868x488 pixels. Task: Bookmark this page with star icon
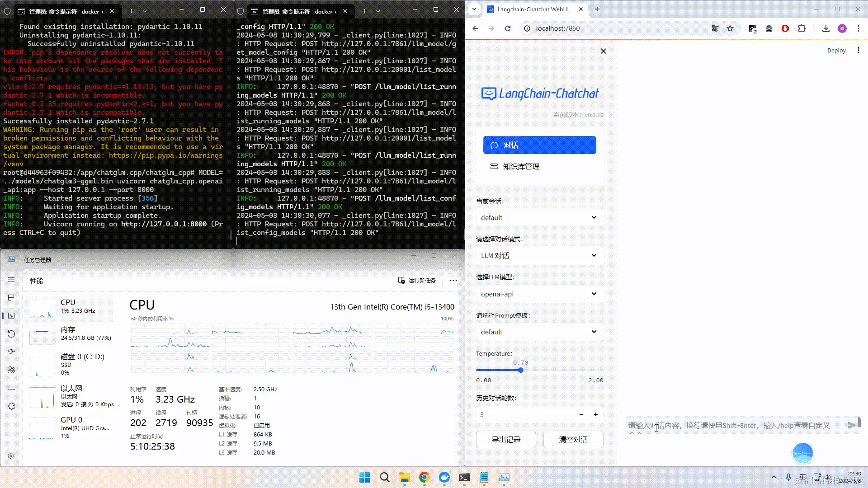click(x=730, y=28)
